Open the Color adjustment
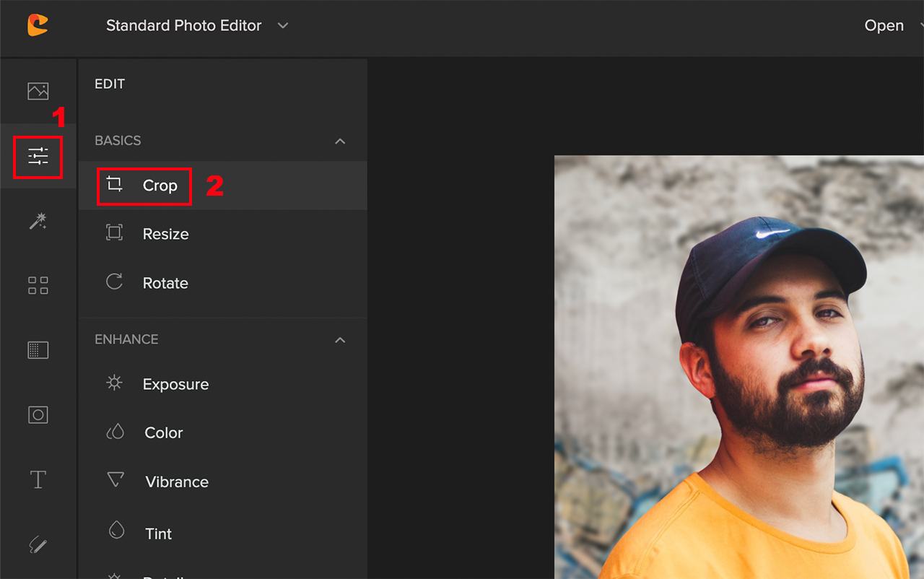 pos(163,432)
